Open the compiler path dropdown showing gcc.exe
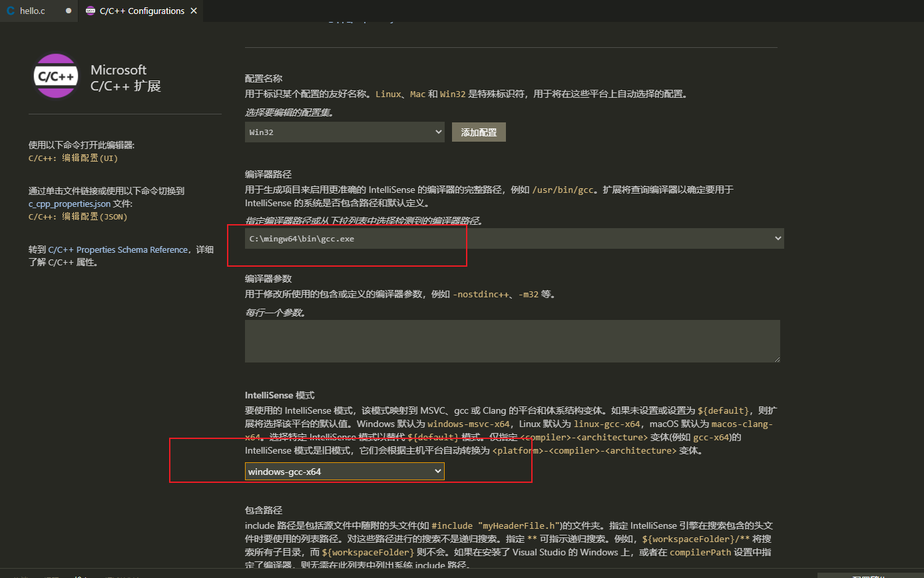 click(x=514, y=238)
